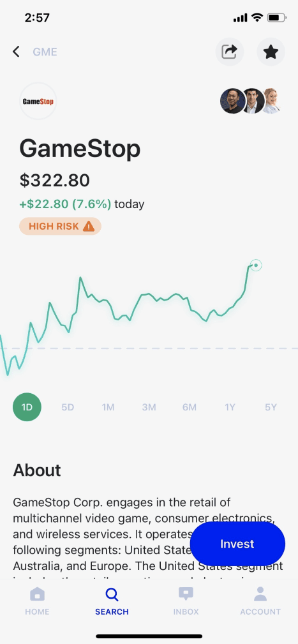This screenshot has height=644, width=298.
Task: Show the 5Y chart period
Action: point(271,407)
